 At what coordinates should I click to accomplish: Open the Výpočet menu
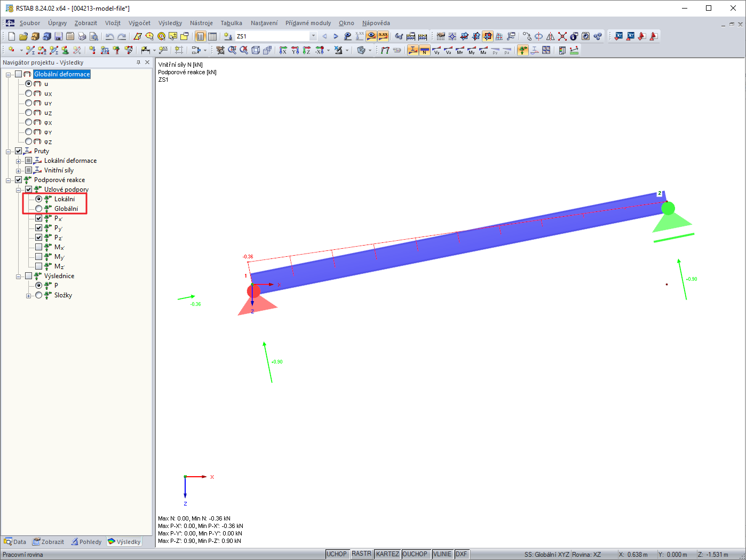click(139, 23)
